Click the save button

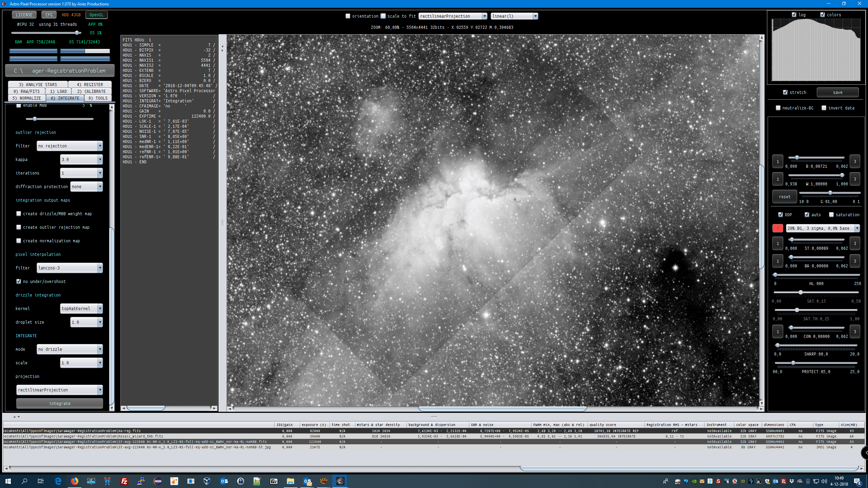point(837,92)
